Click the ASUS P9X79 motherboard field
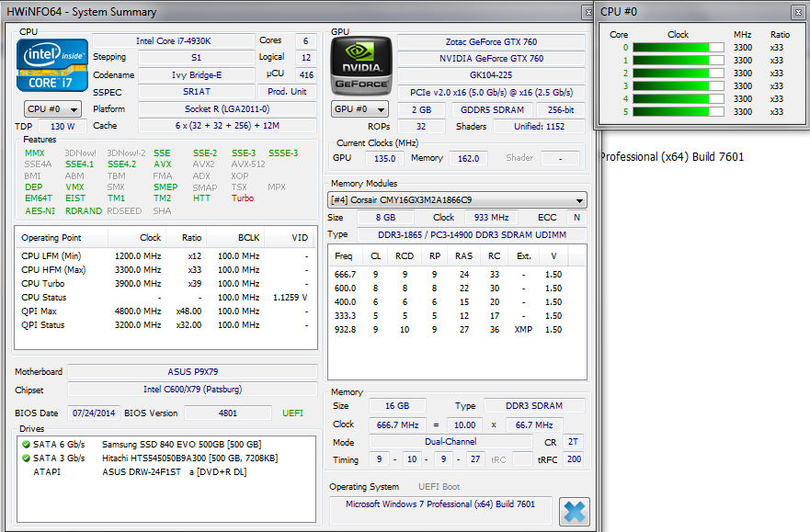Screen dimensions: 810x532 (193, 371)
